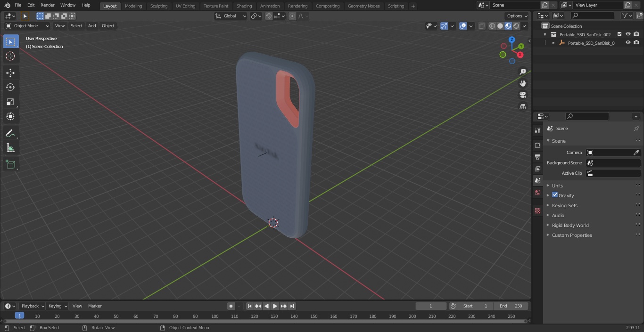Open the Render menu
The height and width of the screenshot is (332, 644).
coord(47,5)
